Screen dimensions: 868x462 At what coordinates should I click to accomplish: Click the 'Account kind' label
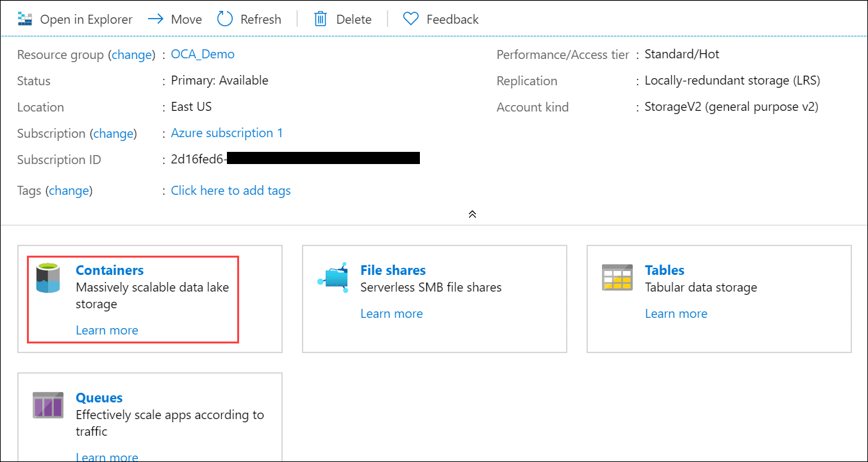coord(533,108)
